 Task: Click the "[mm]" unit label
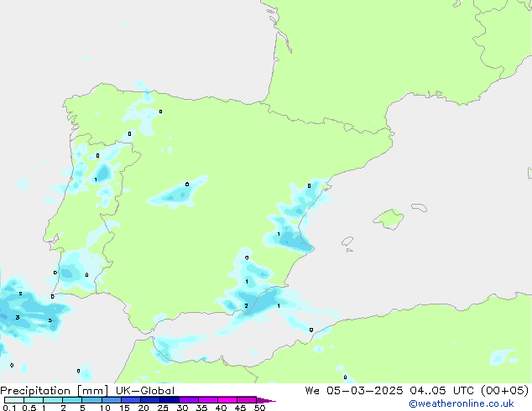92,391
